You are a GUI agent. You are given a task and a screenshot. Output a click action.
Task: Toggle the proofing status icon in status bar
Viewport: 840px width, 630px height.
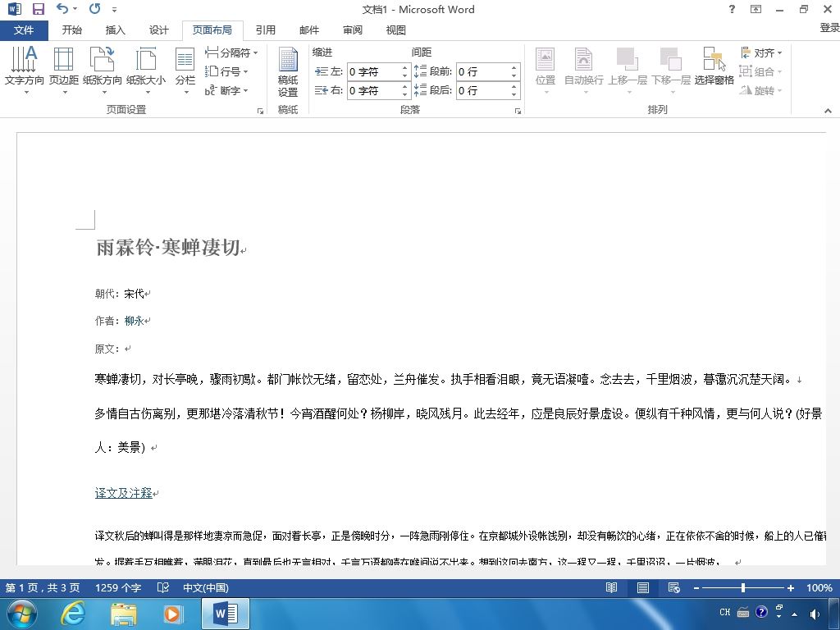click(163, 587)
